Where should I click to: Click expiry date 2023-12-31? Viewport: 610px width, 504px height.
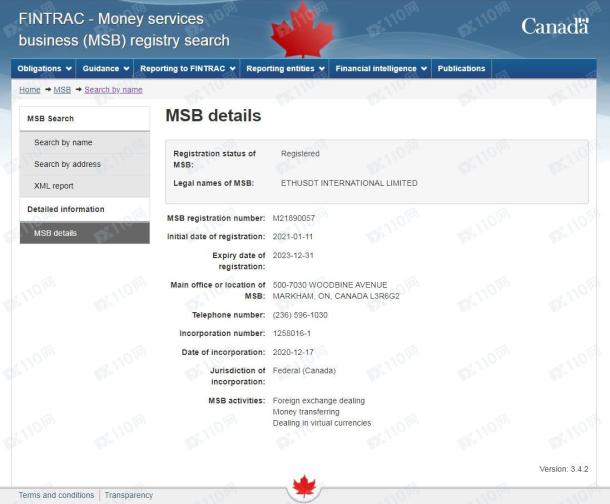point(293,256)
